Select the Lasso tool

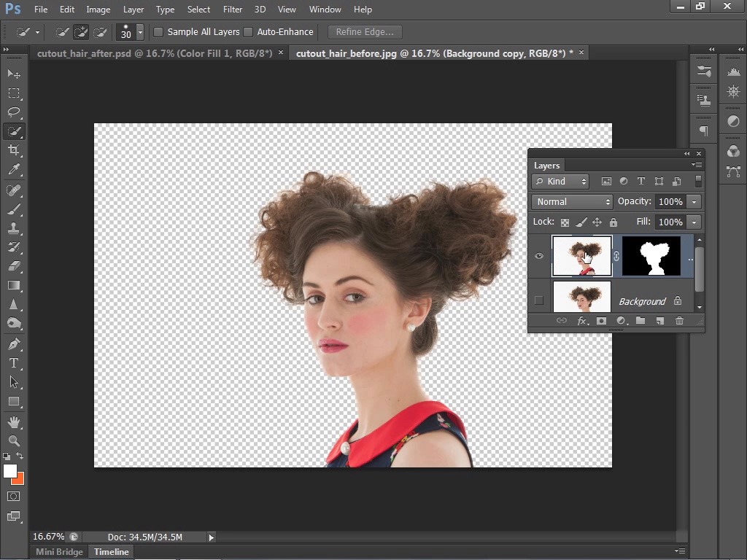14,112
